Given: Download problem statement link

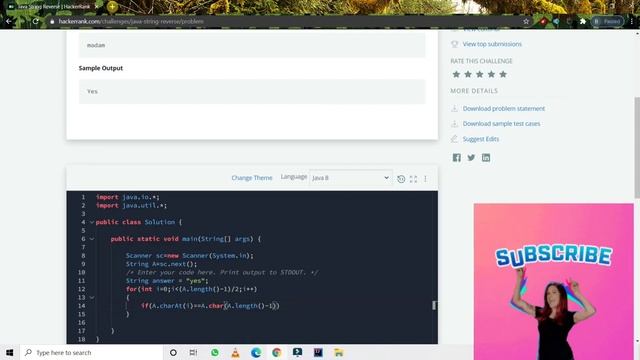Looking at the screenshot, I should point(504,108).
